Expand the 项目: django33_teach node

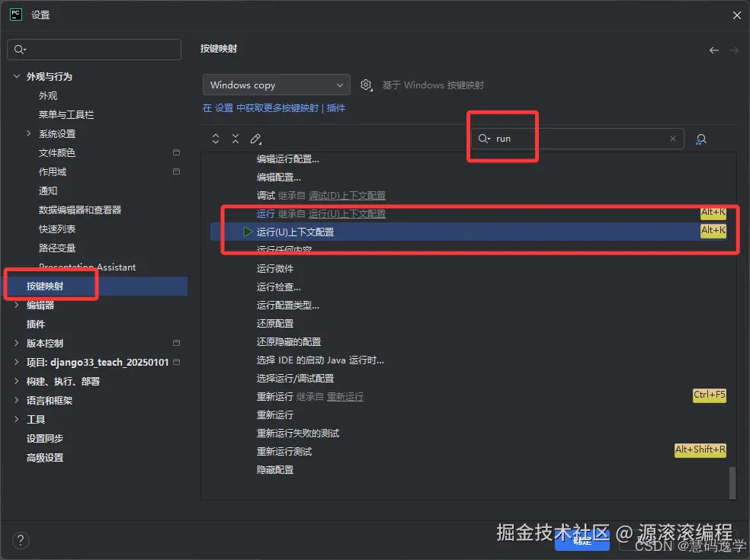[x=17, y=362]
